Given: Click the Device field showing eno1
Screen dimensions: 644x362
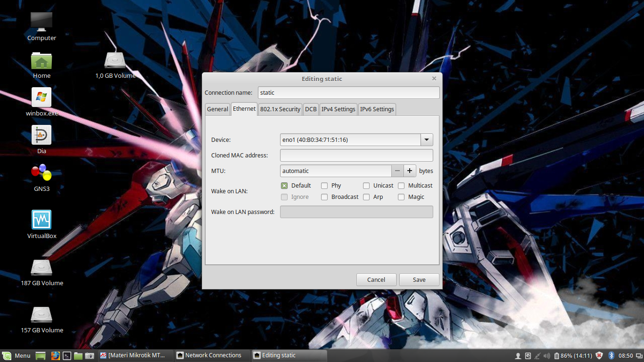Looking at the screenshot, I should pyautogui.click(x=350, y=140).
